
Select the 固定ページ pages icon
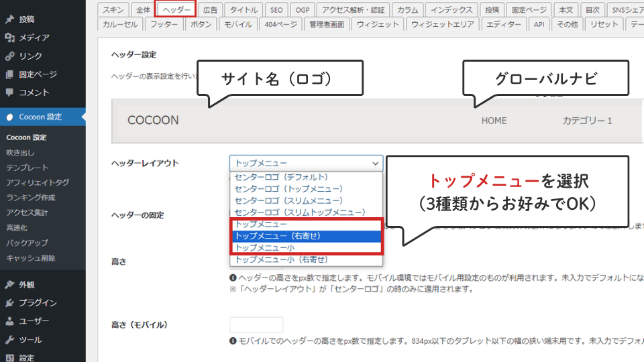coord(9,74)
